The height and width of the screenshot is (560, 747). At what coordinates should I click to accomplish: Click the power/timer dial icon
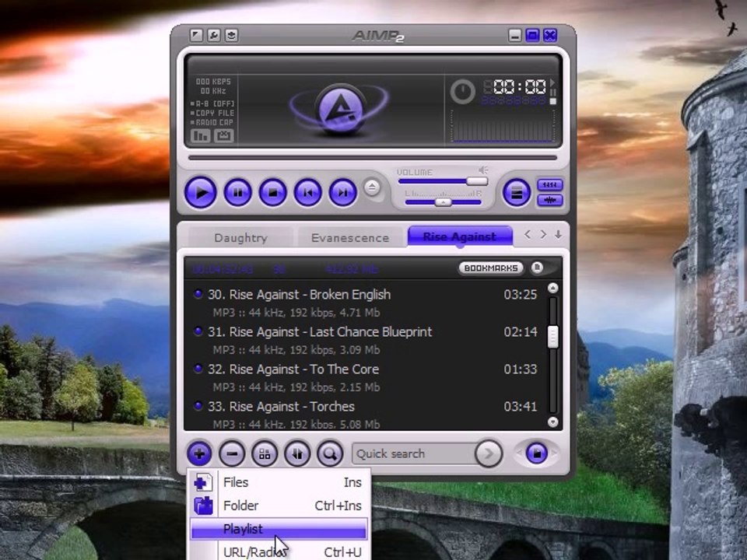[462, 92]
